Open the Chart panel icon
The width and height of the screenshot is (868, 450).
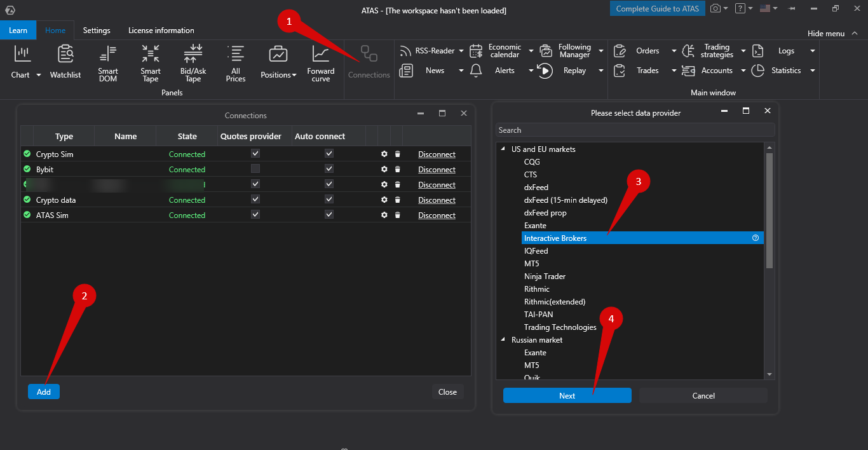click(x=22, y=54)
